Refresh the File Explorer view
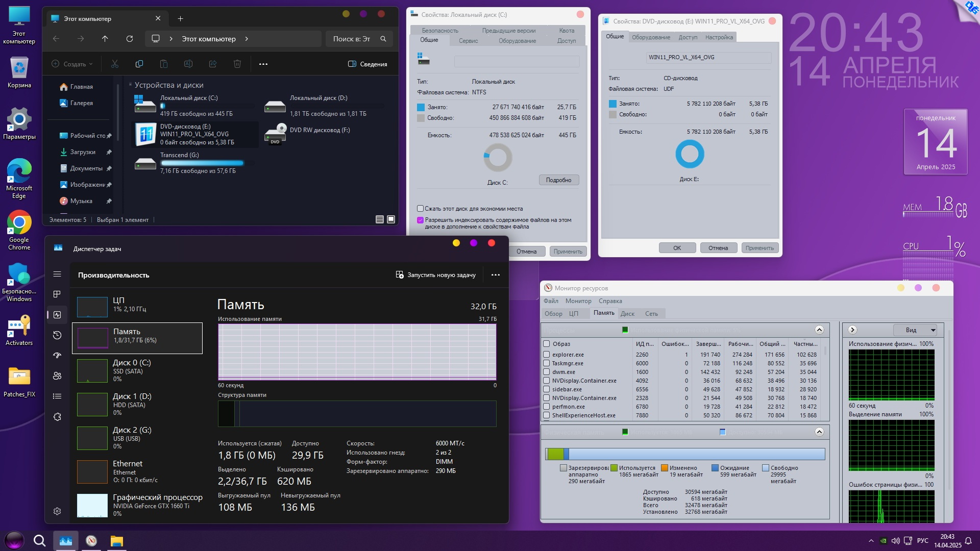This screenshot has height=551, width=980. [130, 39]
